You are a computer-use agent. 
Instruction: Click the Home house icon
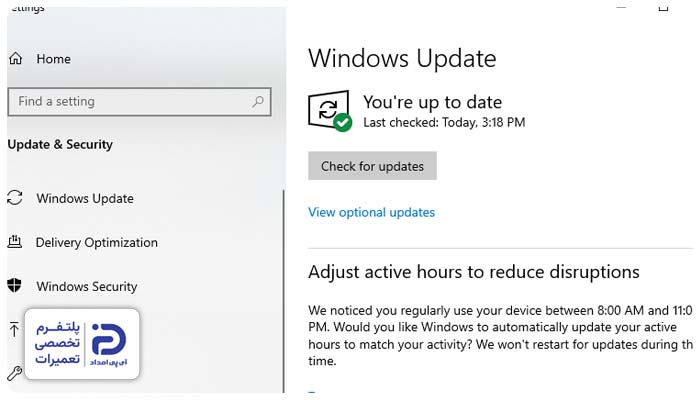coord(16,59)
